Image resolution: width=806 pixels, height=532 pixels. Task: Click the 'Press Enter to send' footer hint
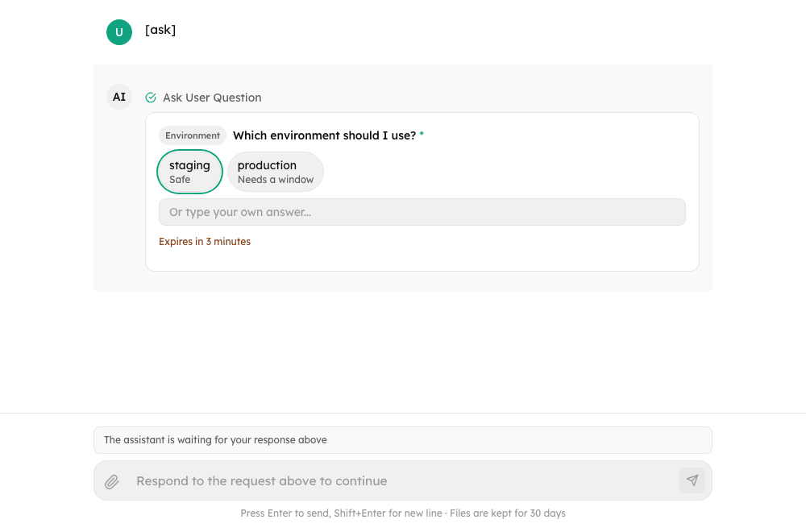[x=403, y=513]
